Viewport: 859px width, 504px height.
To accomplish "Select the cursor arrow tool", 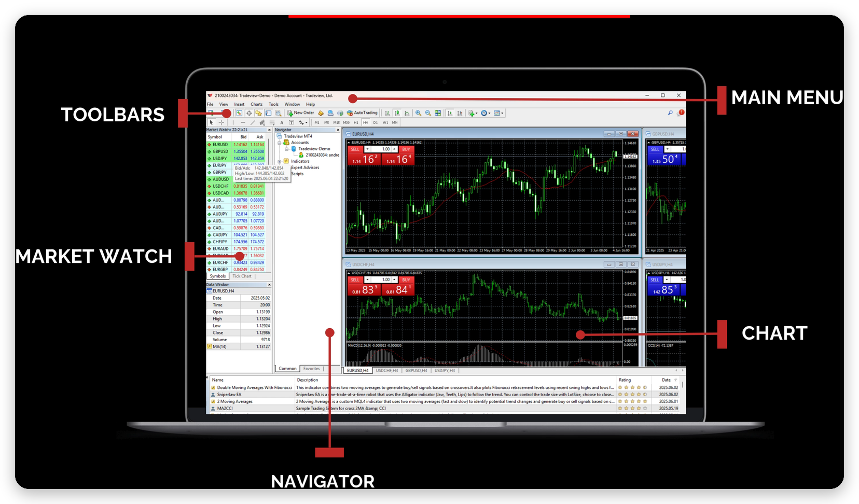I will pos(211,122).
